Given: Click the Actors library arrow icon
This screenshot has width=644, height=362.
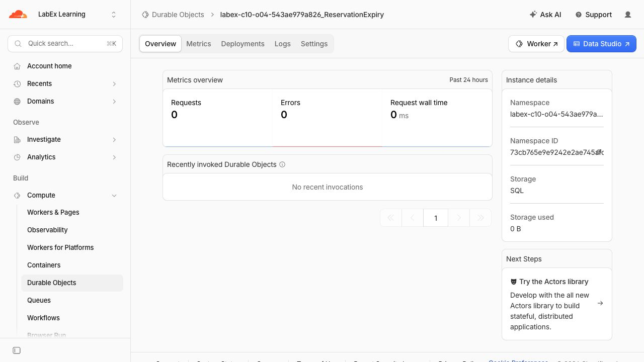Looking at the screenshot, I should coord(600,303).
